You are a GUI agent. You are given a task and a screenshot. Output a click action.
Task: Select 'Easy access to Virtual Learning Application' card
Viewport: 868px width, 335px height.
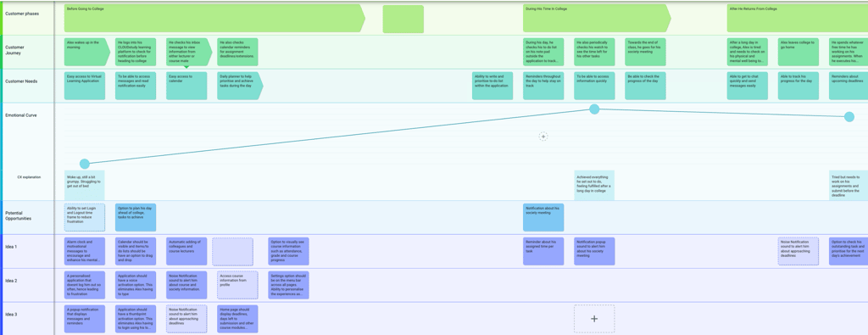click(85, 86)
